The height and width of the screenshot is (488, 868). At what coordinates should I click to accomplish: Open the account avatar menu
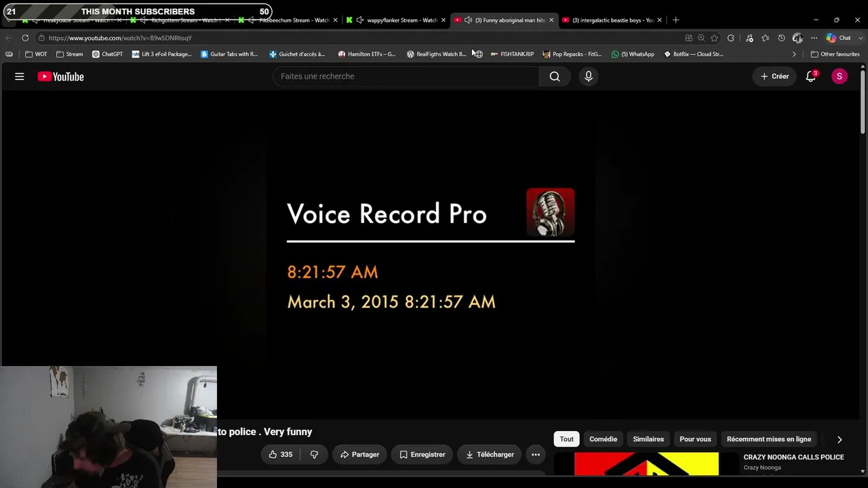pos(840,77)
